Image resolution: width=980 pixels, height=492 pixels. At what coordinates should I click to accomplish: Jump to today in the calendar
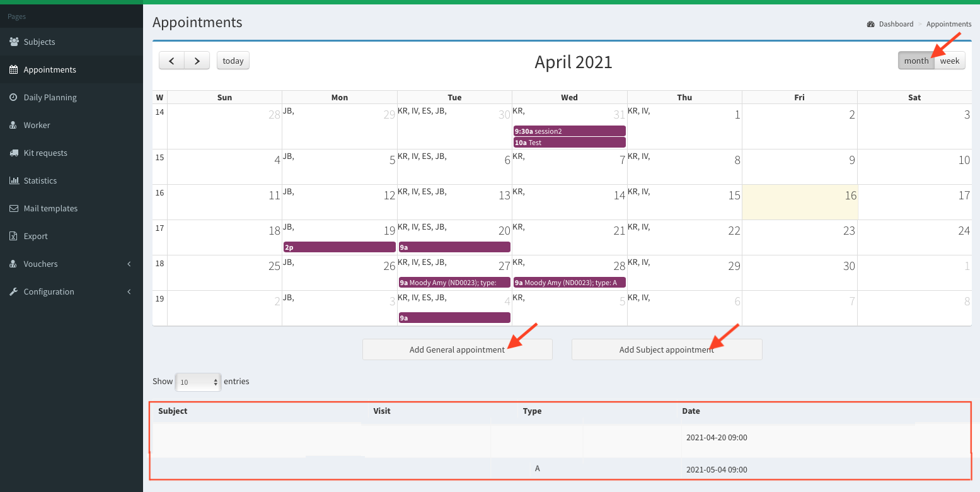(x=233, y=61)
